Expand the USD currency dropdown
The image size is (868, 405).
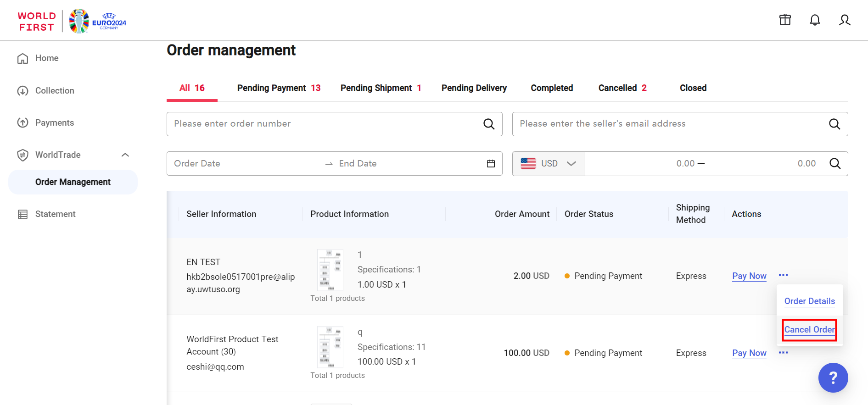[548, 164]
